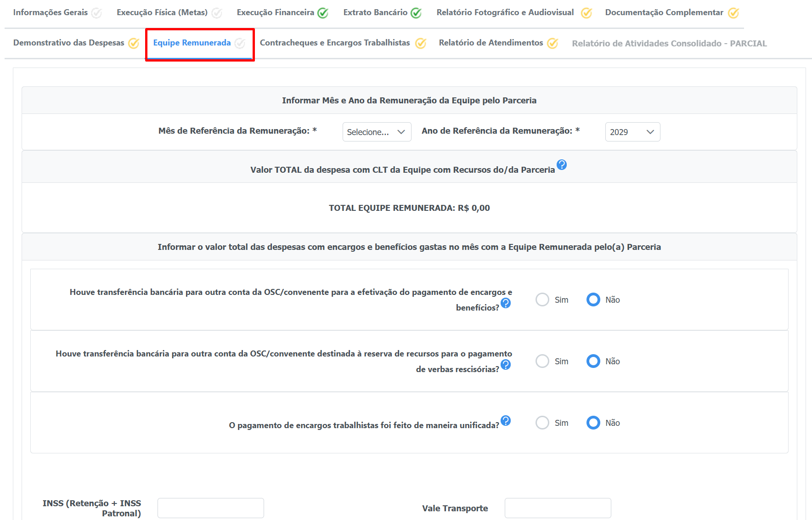Screen dimensions: 812x520
Task: Select Sim for encargos e benefícios transfer
Action: (x=542, y=300)
